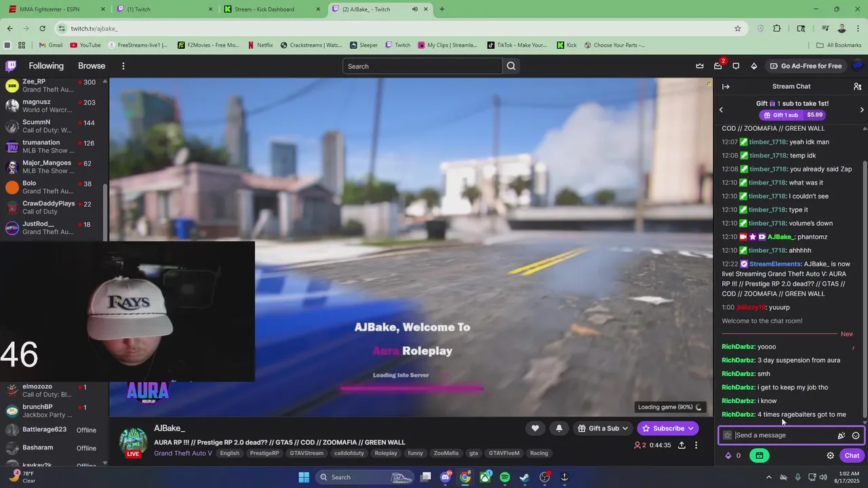868x488 pixels.
Task: Open the Prime loot crown icon
Action: [x=700, y=66]
